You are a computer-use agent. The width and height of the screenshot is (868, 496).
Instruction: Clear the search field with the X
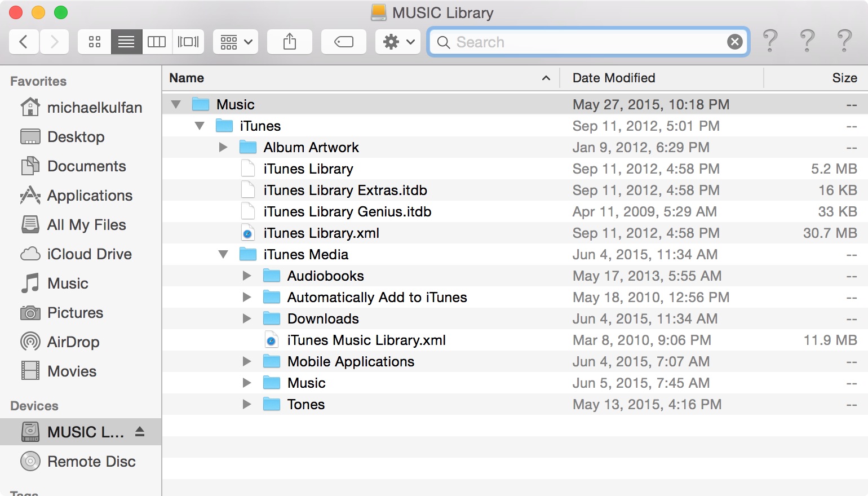735,42
